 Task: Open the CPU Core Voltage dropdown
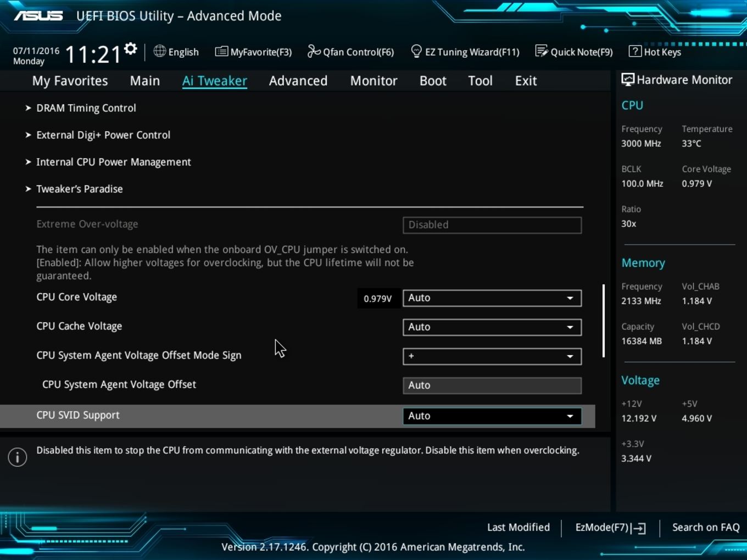pyautogui.click(x=492, y=298)
